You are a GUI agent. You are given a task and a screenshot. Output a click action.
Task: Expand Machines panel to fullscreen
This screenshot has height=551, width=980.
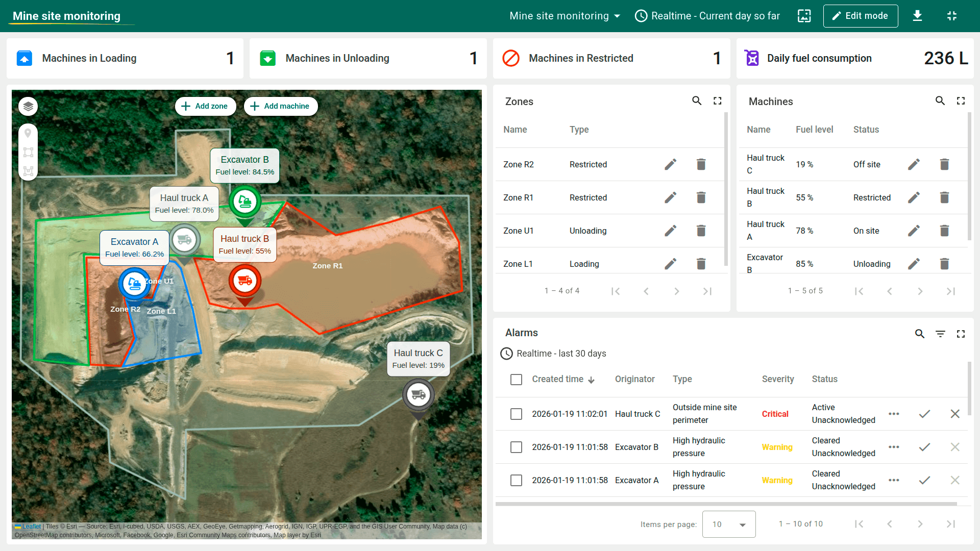click(961, 101)
